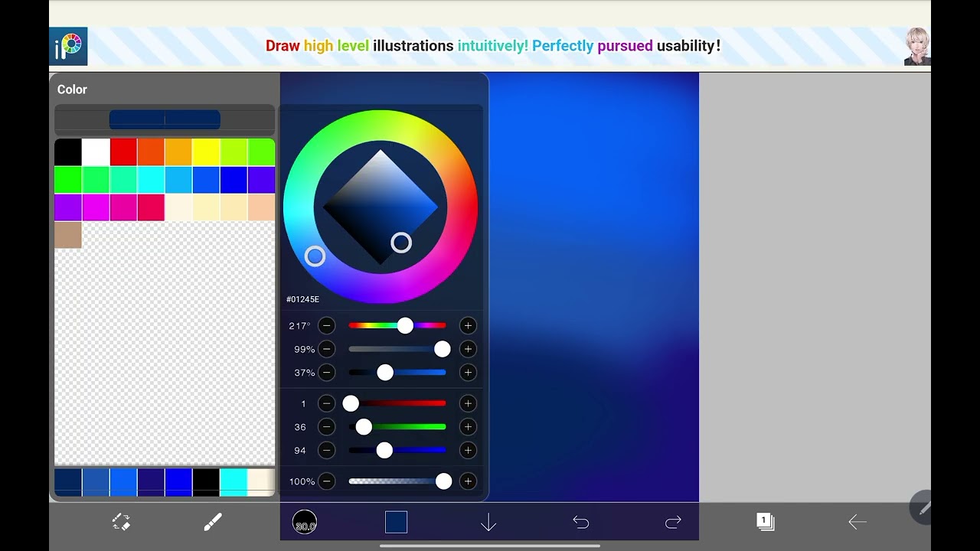The height and width of the screenshot is (551, 980).
Task: Tap the down arrow in bottom toolbar
Action: tap(488, 522)
